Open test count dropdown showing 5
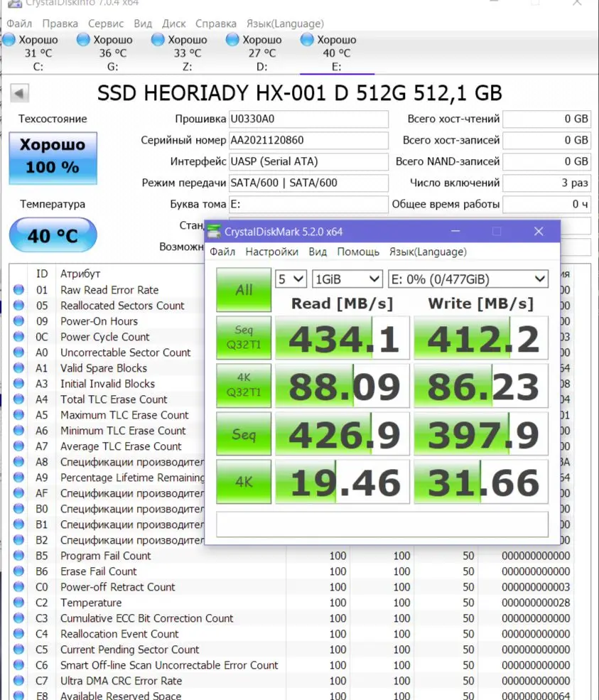Viewport: 599px width, 700px height. (x=291, y=279)
